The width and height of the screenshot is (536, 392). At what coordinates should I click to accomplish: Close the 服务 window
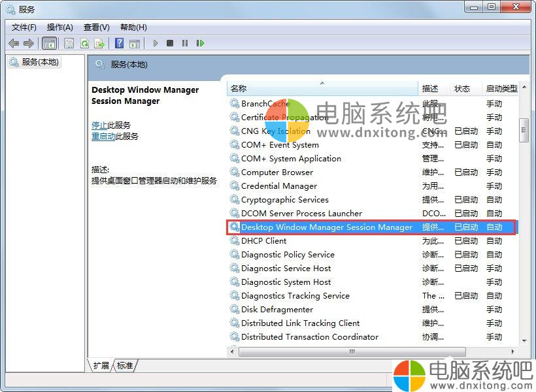516,7
